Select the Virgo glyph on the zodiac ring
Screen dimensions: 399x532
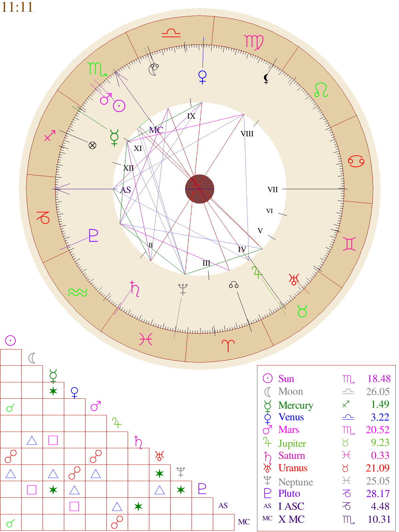pos(254,42)
